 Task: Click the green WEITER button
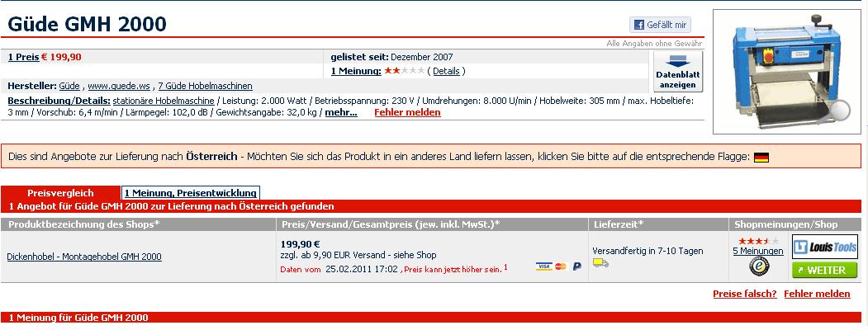(x=825, y=270)
